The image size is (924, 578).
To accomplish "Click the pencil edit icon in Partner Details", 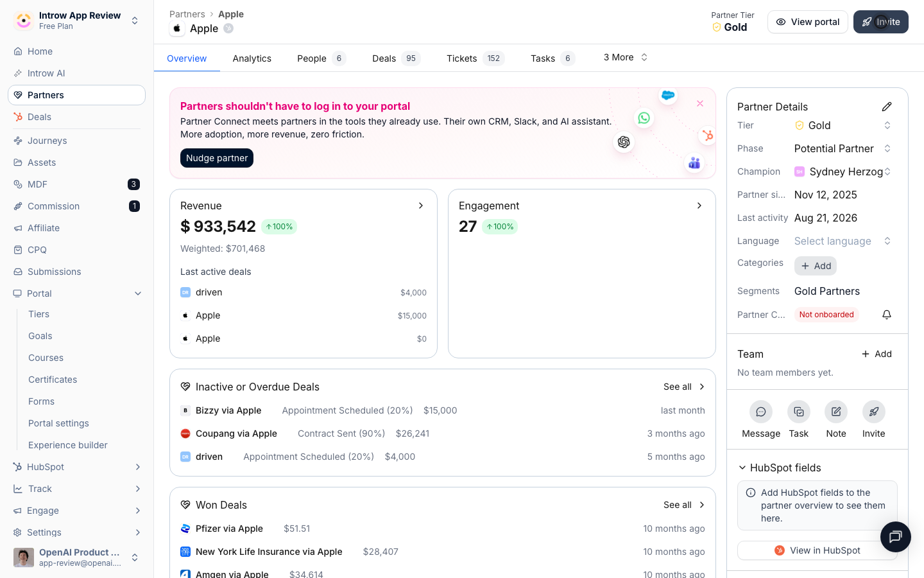I will click(x=887, y=107).
